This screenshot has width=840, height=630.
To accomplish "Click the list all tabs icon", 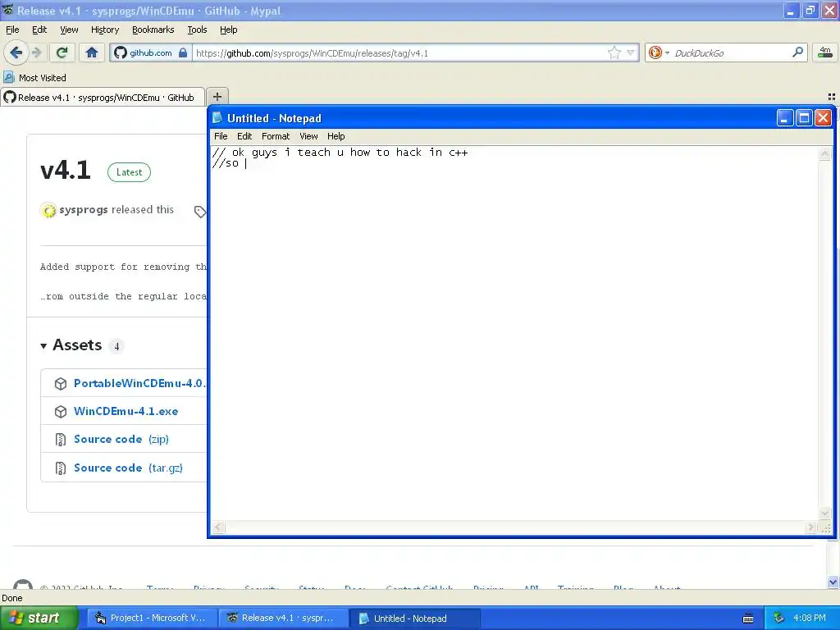I will [832, 97].
